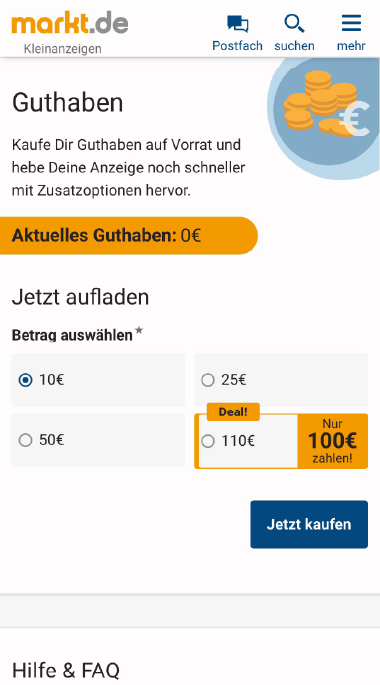380x685 pixels.
Task: Tap the 'Nur 100€ zahlen!' promo badge
Action: point(332,441)
